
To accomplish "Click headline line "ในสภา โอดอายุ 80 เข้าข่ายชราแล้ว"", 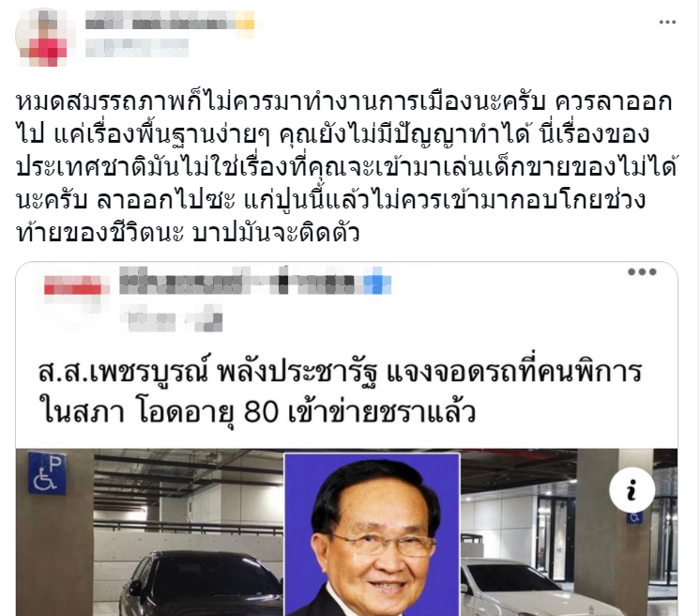I will coord(257,412).
